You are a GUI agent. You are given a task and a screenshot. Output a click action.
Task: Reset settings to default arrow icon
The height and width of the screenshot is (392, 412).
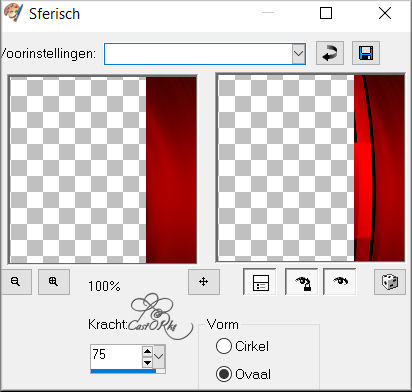click(x=330, y=53)
